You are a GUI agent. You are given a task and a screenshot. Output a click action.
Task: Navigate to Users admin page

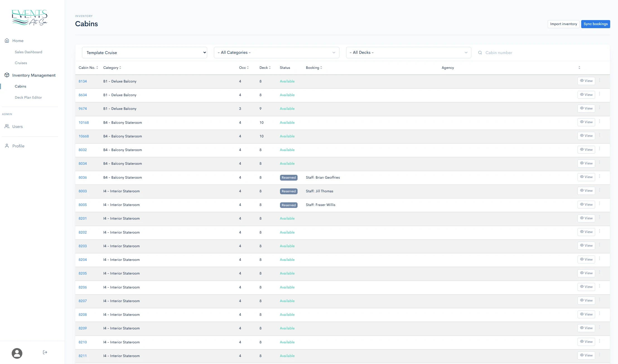[x=17, y=127]
